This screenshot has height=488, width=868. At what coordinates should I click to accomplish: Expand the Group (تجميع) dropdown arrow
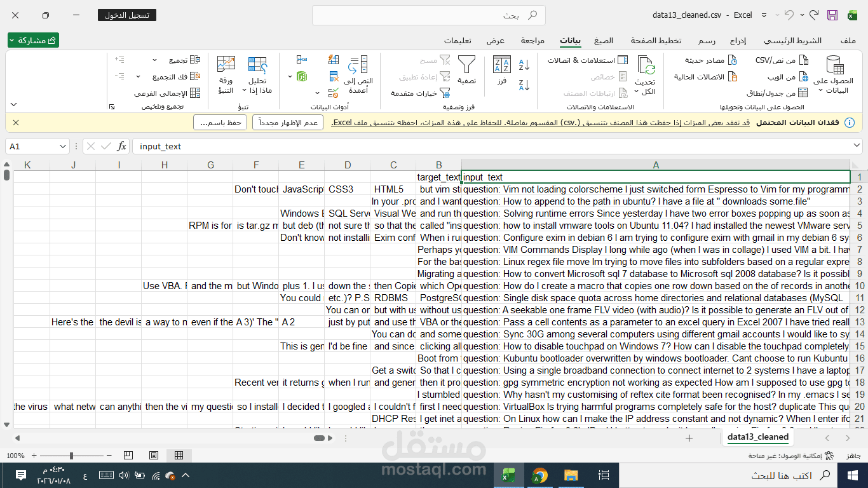pos(154,60)
